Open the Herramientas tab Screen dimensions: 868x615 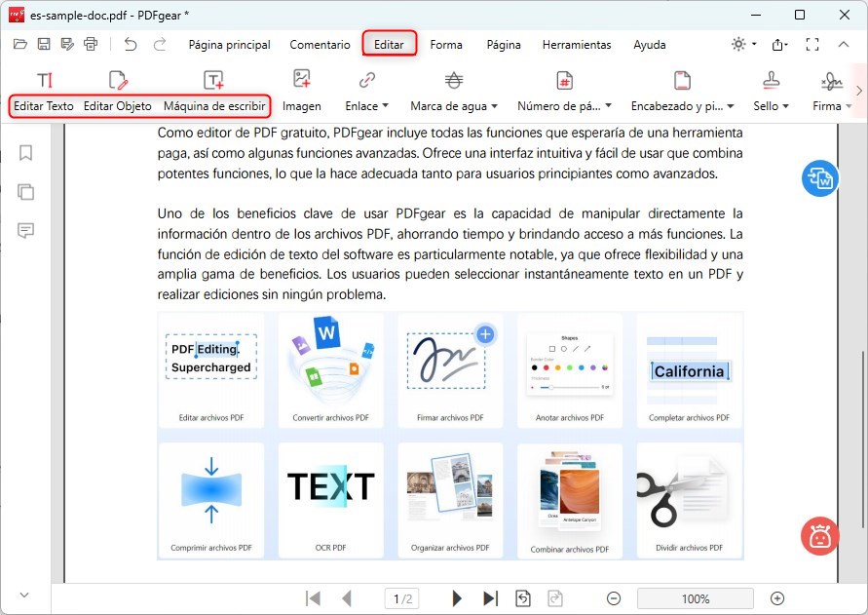(x=577, y=45)
